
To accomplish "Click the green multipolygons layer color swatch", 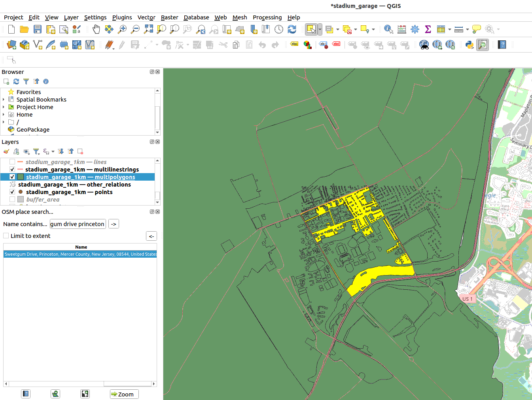I will (21, 177).
